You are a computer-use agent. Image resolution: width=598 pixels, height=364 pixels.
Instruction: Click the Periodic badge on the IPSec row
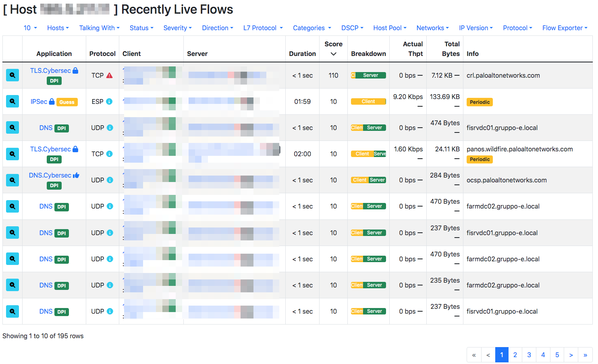[480, 102]
